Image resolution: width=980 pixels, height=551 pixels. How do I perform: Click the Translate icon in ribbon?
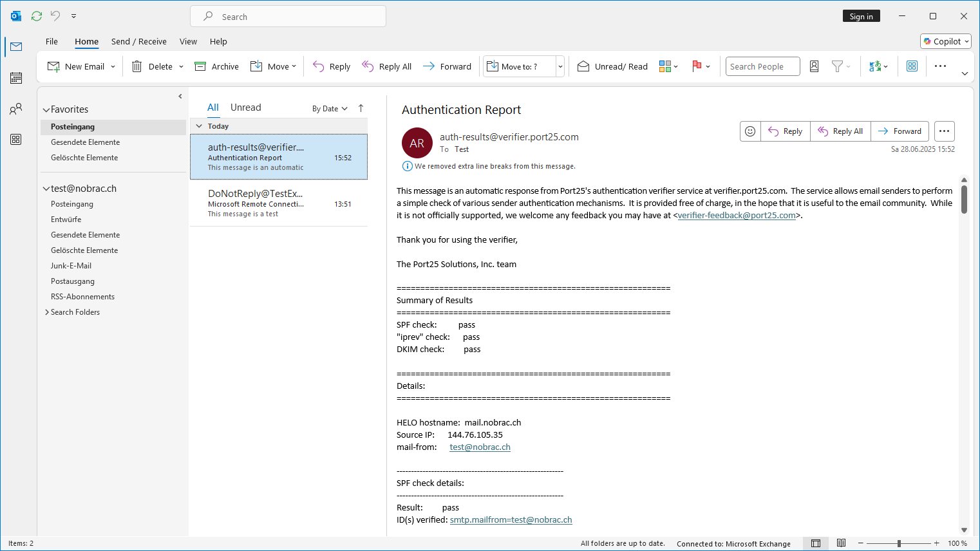coord(878,66)
